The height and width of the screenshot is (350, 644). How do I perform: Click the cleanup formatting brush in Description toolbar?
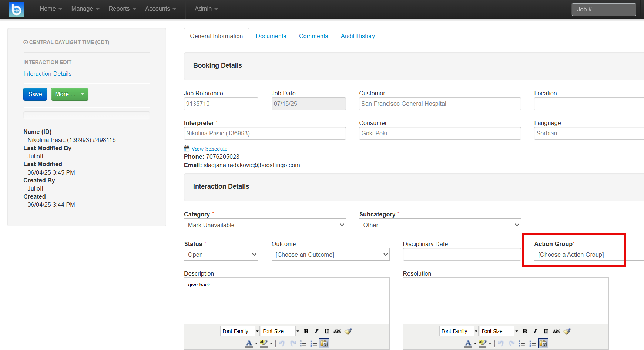[x=348, y=331]
